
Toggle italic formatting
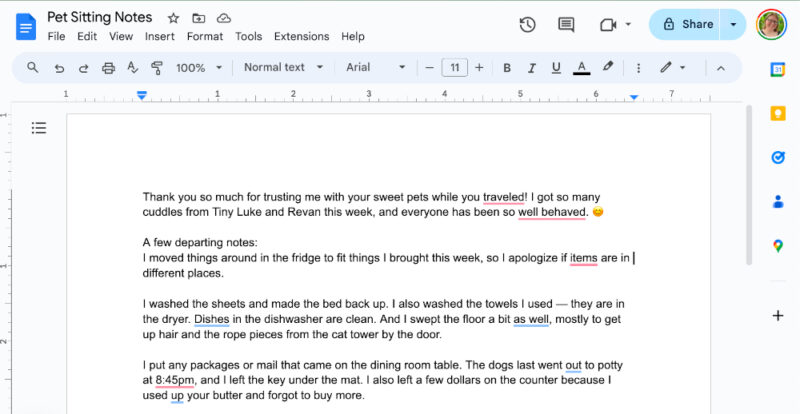click(x=532, y=68)
